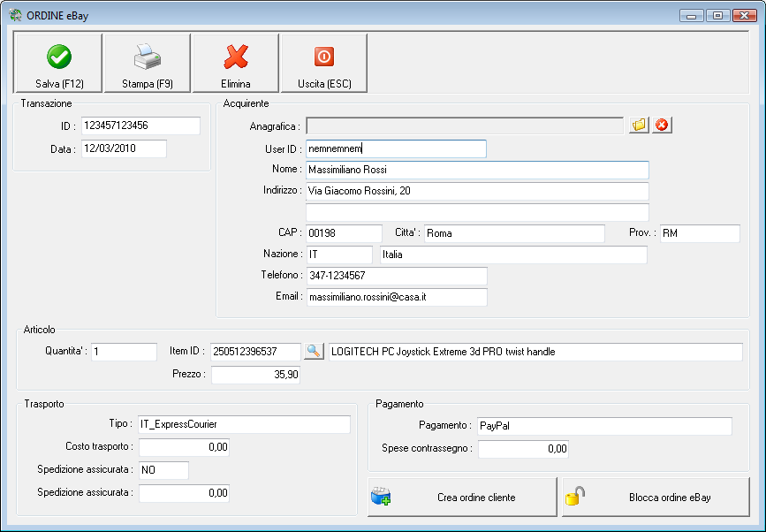
Task: Select the Prov. field with RM
Action: tap(700, 233)
